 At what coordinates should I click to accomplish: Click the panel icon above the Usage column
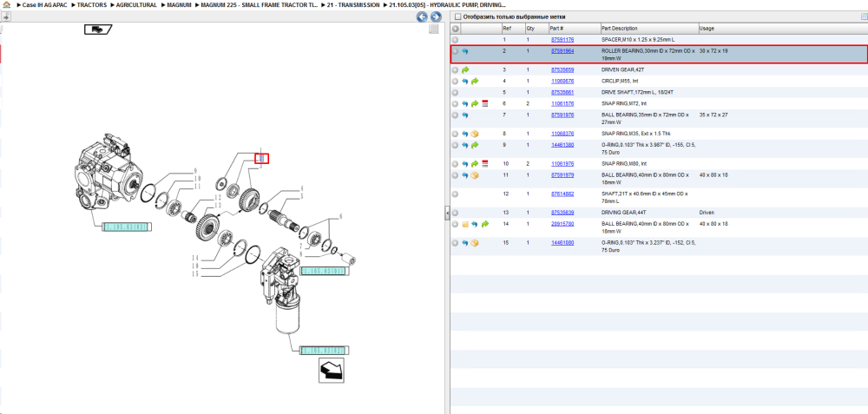coord(864,16)
